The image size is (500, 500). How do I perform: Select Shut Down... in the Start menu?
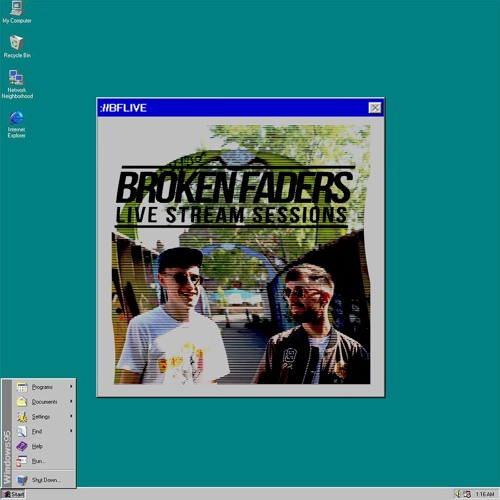click(x=44, y=480)
